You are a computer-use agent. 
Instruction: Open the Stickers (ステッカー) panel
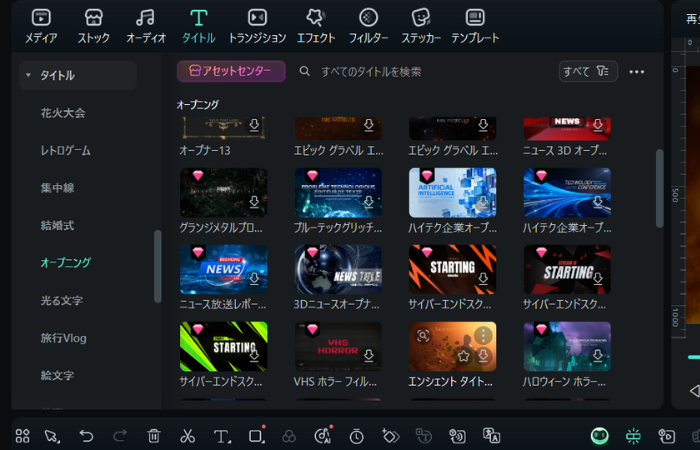pos(421,25)
